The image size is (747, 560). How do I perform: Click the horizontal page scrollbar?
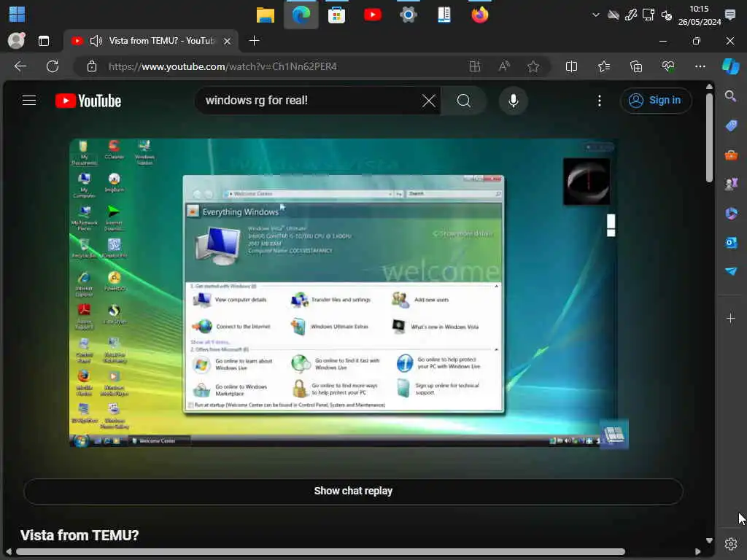pyautogui.click(x=320, y=551)
